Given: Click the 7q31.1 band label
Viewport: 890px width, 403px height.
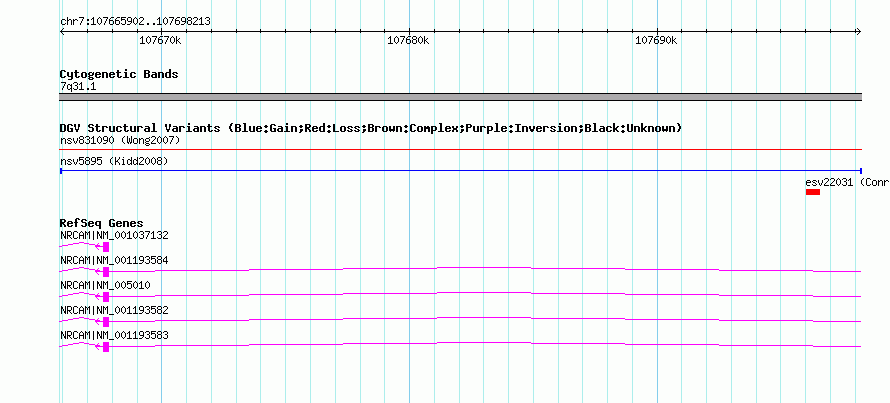Looking at the screenshot, I should click(78, 87).
